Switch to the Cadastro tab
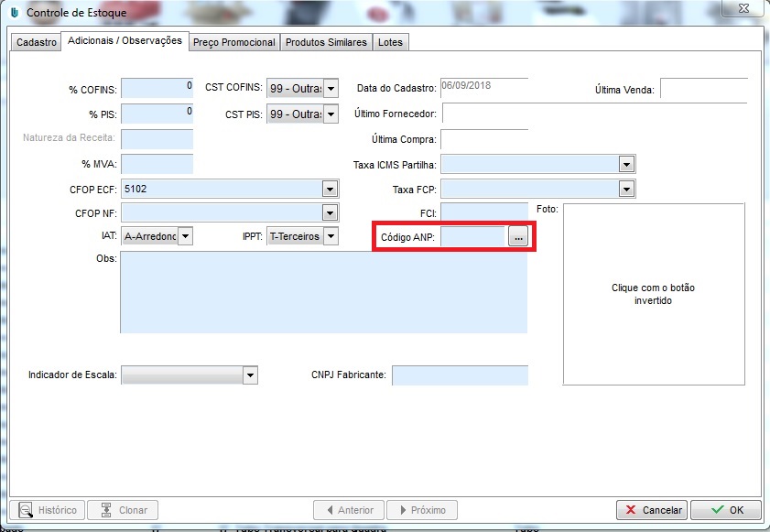Viewport: 770px width, 532px height. pos(37,42)
